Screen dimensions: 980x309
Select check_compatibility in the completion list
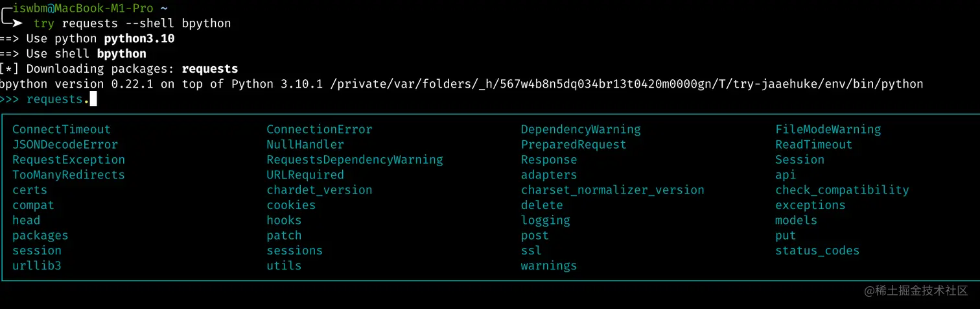coord(842,190)
